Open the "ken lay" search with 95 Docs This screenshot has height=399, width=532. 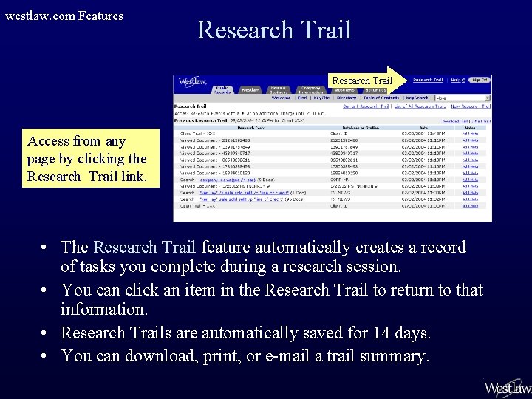241,199
